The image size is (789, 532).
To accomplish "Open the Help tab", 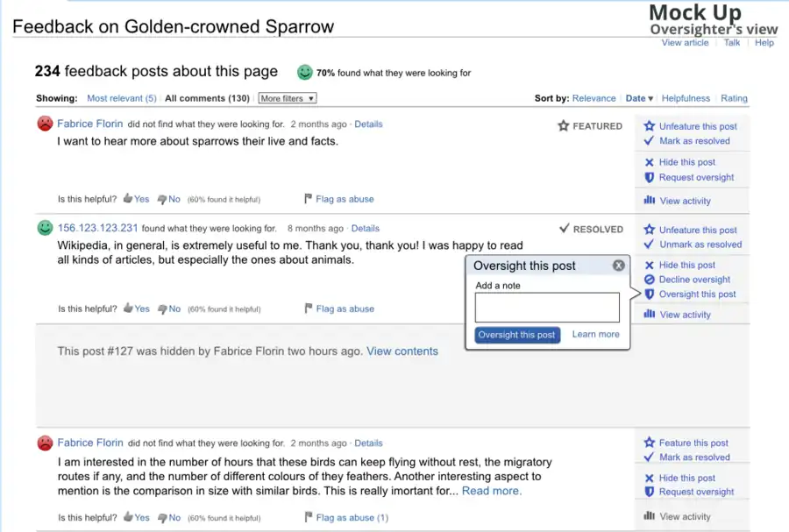I will 764,42.
